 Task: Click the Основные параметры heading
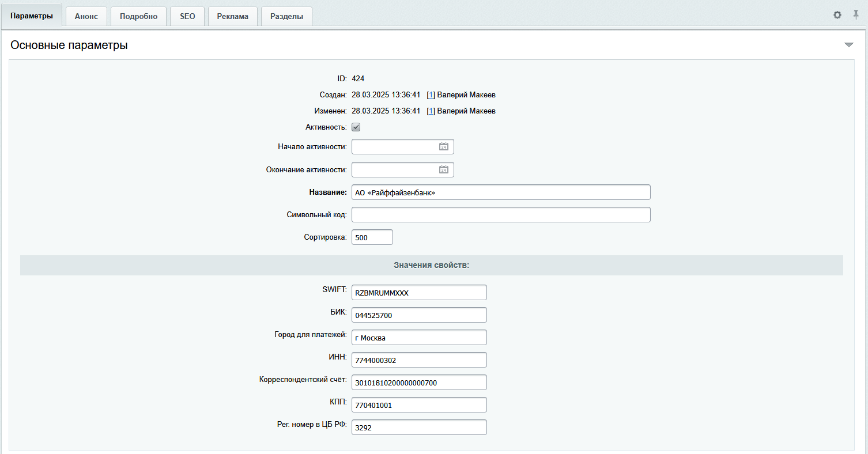point(69,45)
